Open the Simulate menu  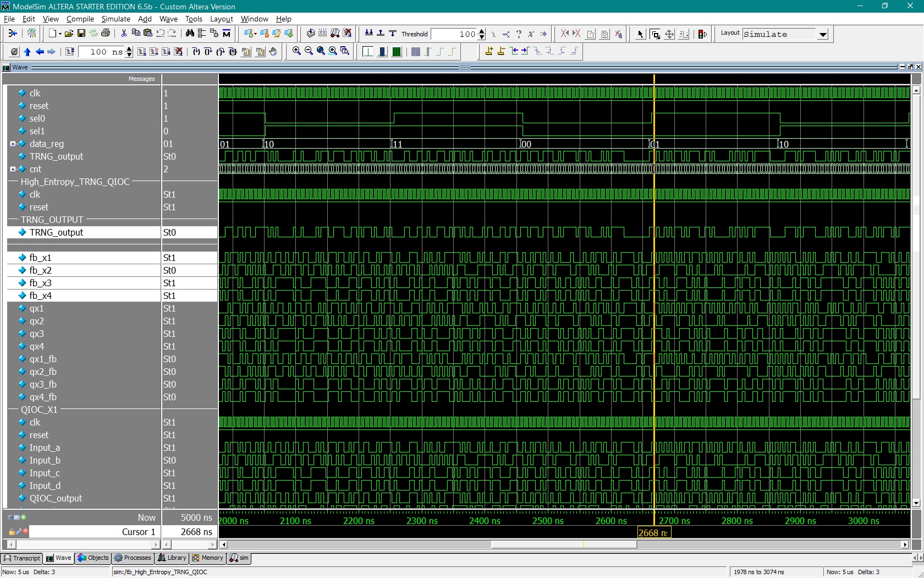point(116,19)
